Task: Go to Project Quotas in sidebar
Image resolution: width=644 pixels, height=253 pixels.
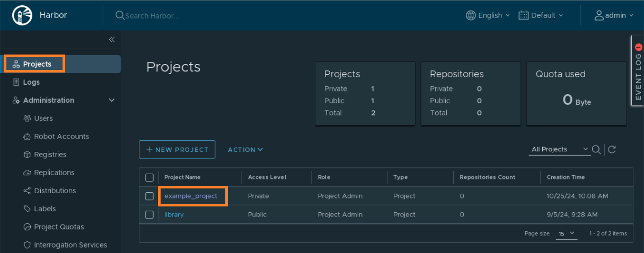Action: click(59, 227)
